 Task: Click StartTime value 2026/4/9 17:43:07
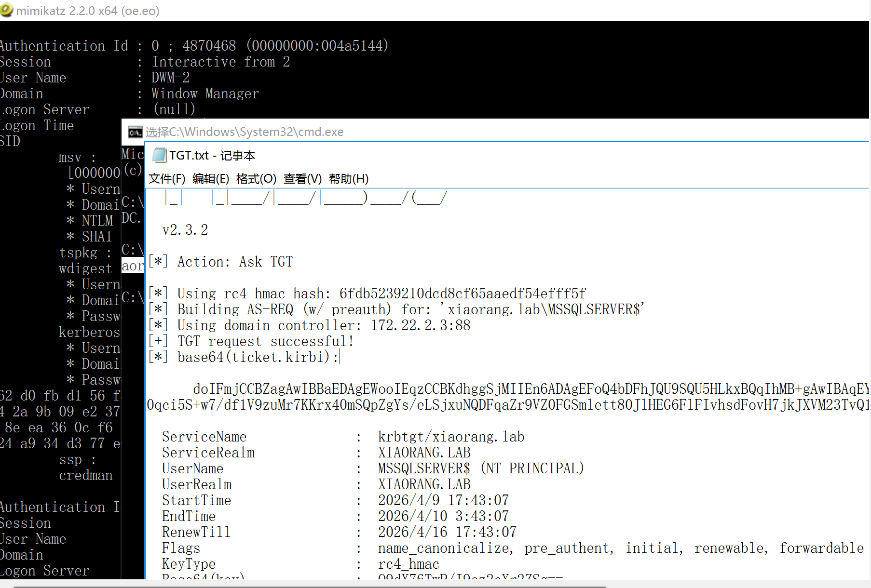point(443,500)
